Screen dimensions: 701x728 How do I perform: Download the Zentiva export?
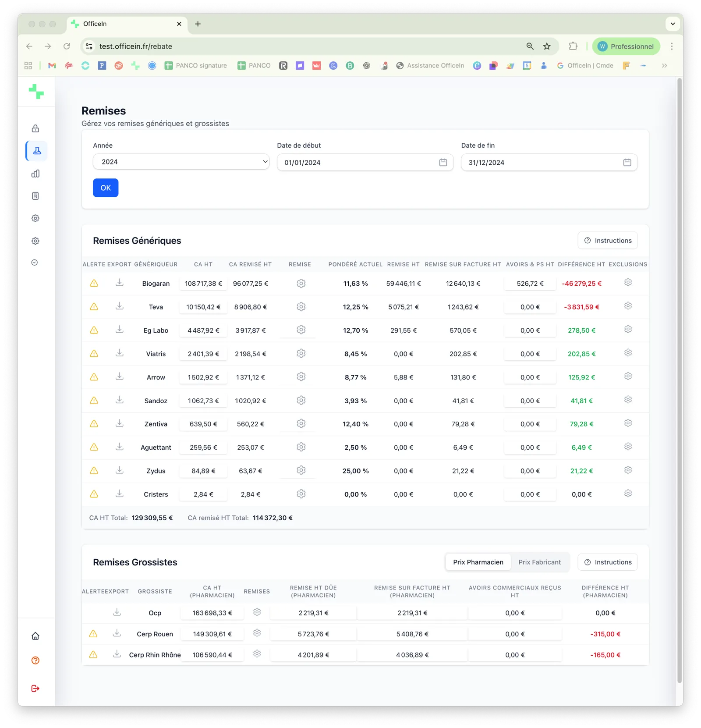tap(120, 423)
